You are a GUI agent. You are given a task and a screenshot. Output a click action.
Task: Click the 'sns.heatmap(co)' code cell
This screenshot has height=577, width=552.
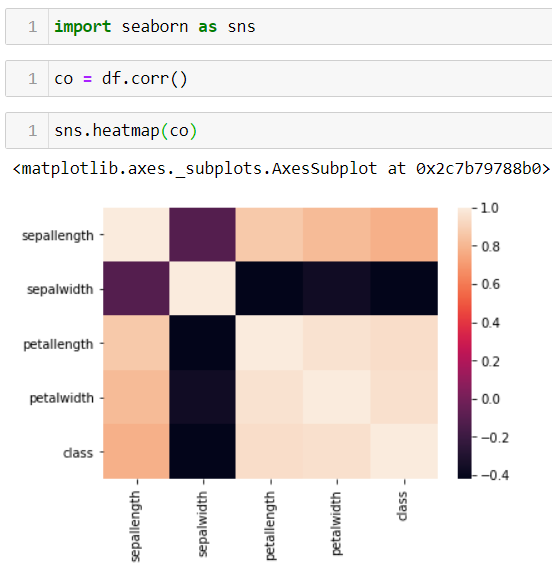(x=279, y=131)
